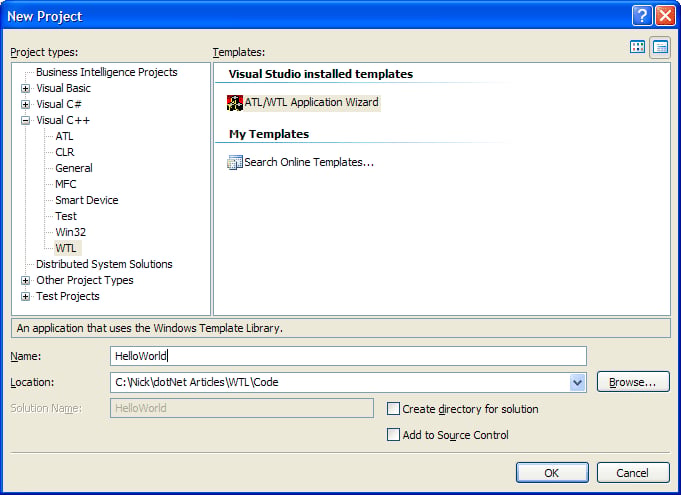Close the New Project dialog
The width and height of the screenshot is (681, 495).
point(665,16)
